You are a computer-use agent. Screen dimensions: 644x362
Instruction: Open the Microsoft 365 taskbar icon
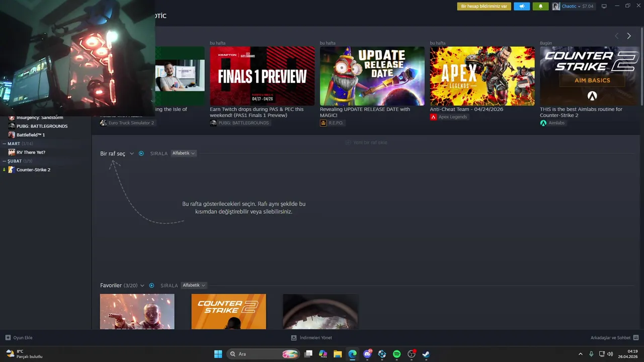(323, 354)
